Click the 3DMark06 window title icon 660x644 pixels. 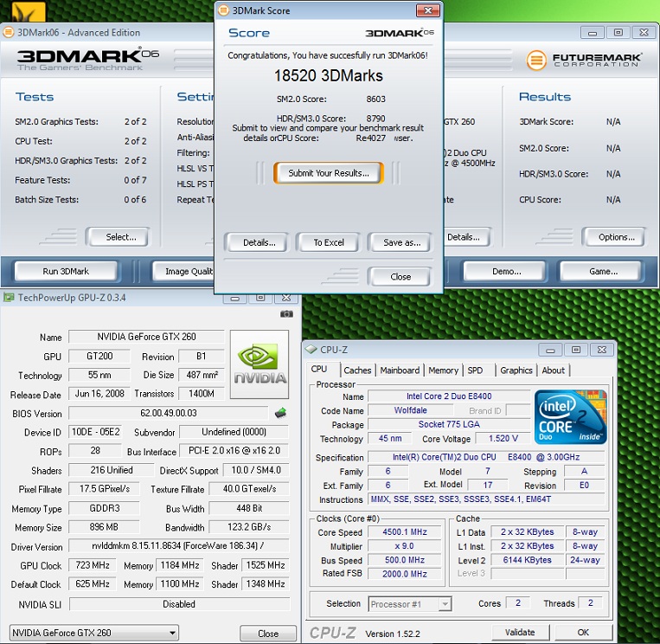[8, 32]
